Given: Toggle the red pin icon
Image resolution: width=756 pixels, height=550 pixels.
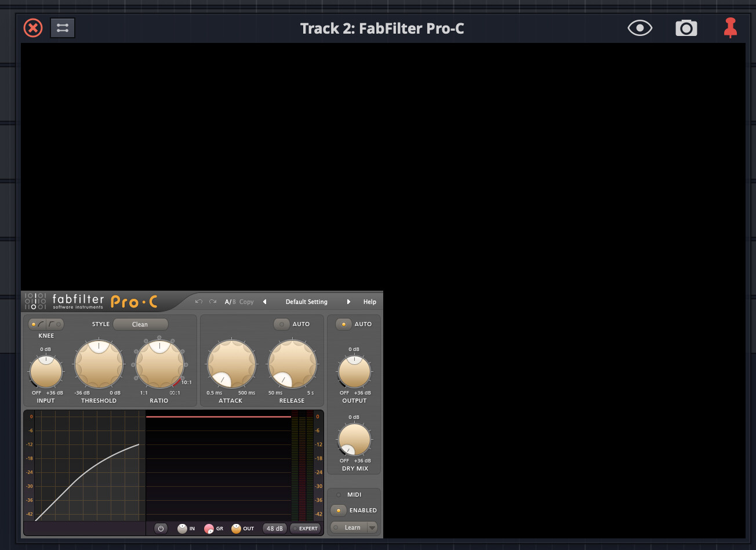Looking at the screenshot, I should click(x=730, y=28).
